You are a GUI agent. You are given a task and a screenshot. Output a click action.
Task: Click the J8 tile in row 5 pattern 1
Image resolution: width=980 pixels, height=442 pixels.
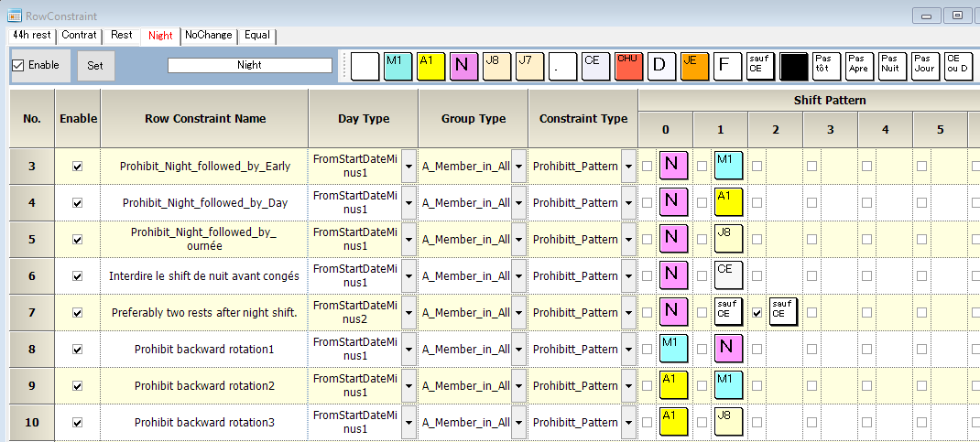pyautogui.click(x=728, y=239)
